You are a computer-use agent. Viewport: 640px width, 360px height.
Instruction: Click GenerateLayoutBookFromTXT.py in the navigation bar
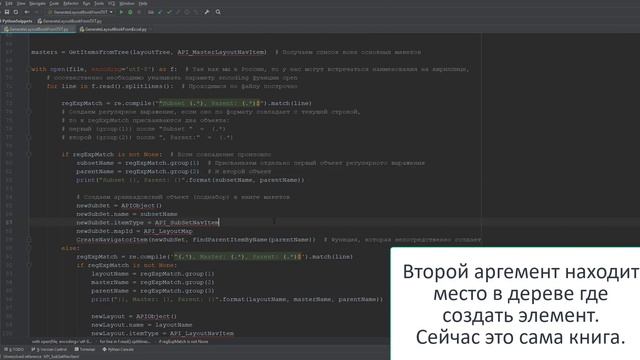[70, 21]
